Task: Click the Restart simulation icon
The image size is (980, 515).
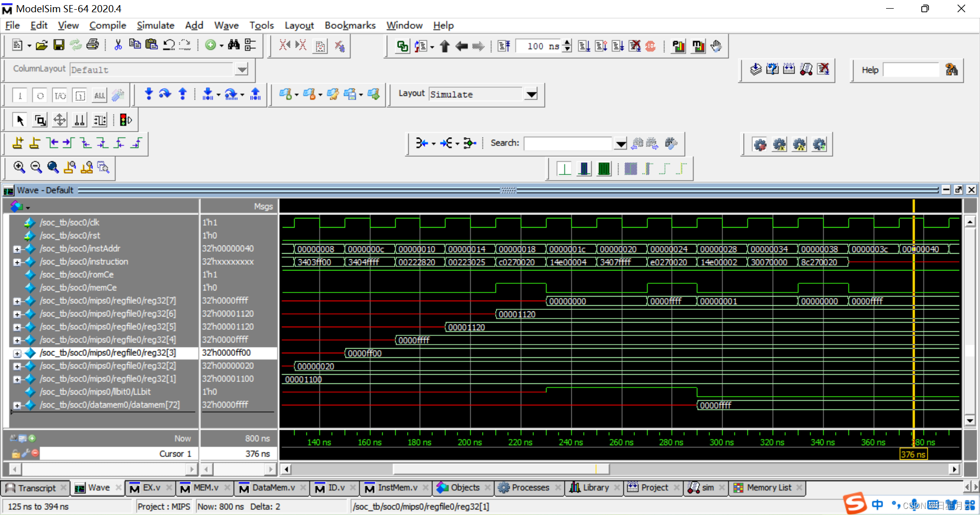Action: coord(504,46)
